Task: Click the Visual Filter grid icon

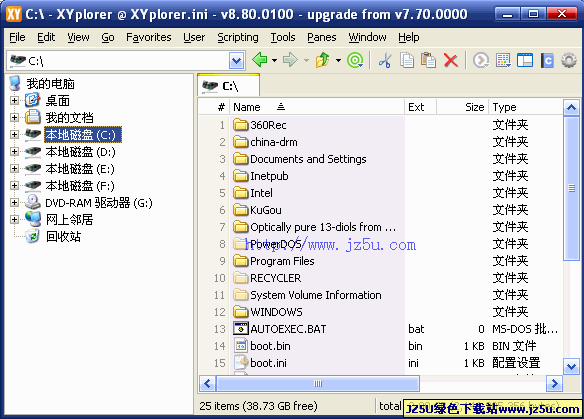Action: coord(503,60)
